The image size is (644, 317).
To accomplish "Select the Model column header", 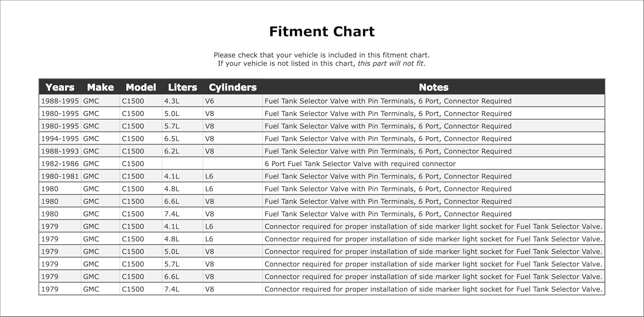I will pos(141,87).
